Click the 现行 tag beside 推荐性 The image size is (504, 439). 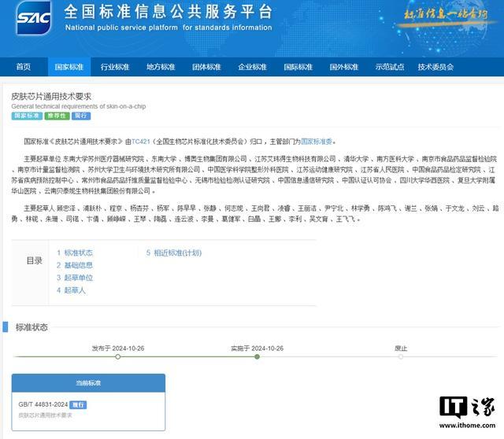click(x=80, y=116)
